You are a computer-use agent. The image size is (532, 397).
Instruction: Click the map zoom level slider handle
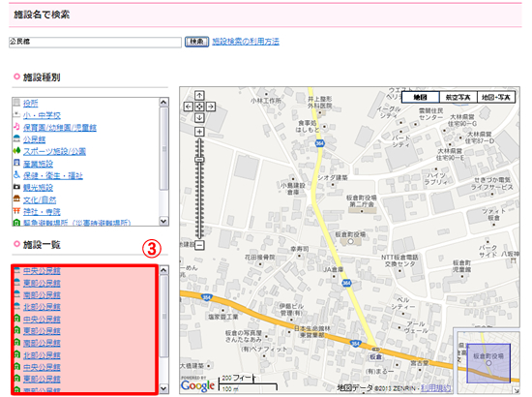tap(199, 160)
